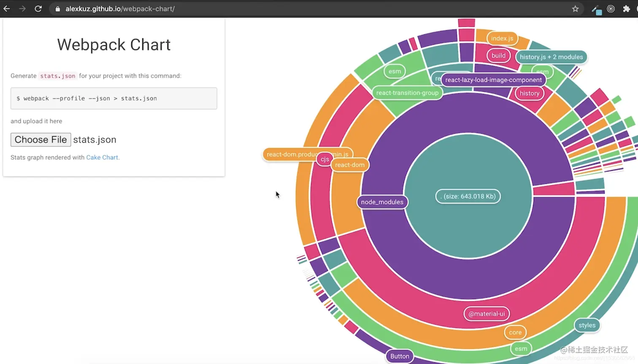Select the history.js + 2 modules label
This screenshot has width=638, height=364.
[x=551, y=57]
